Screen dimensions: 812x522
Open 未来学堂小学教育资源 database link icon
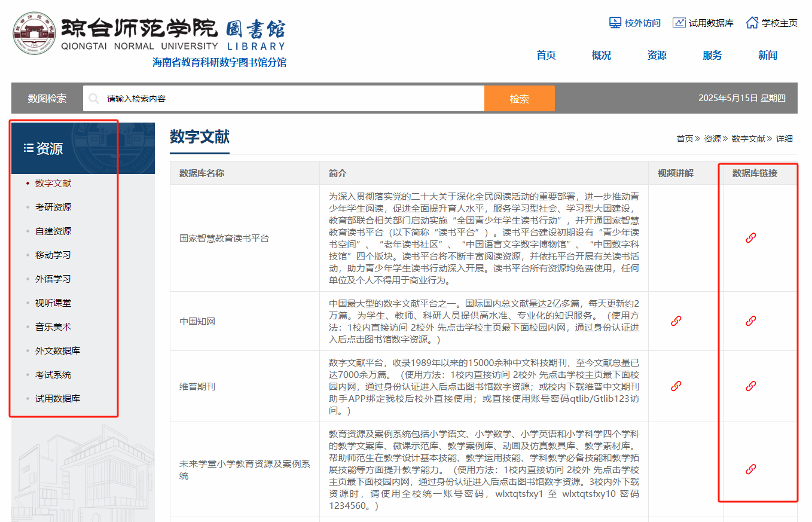click(x=751, y=469)
